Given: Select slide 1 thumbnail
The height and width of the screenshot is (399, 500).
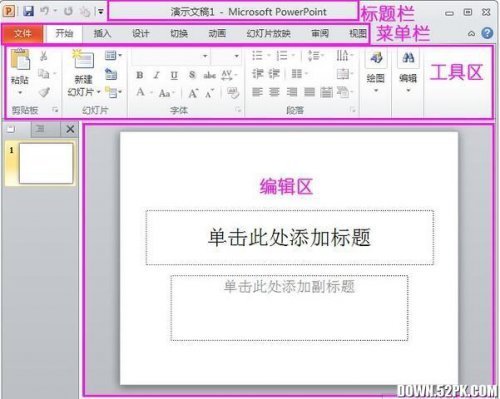Looking at the screenshot, I should point(46,163).
